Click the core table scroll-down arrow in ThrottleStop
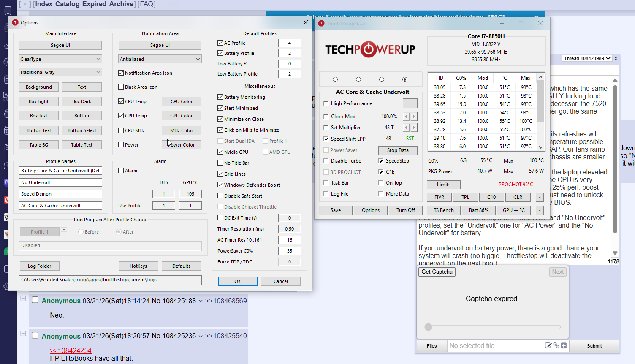The height and width of the screenshot is (364, 635). [x=540, y=147]
